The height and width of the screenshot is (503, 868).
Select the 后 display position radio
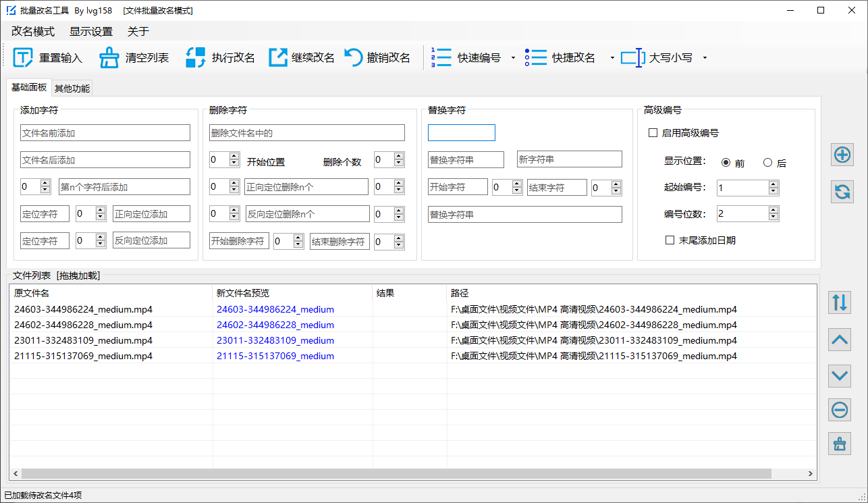pyautogui.click(x=767, y=163)
